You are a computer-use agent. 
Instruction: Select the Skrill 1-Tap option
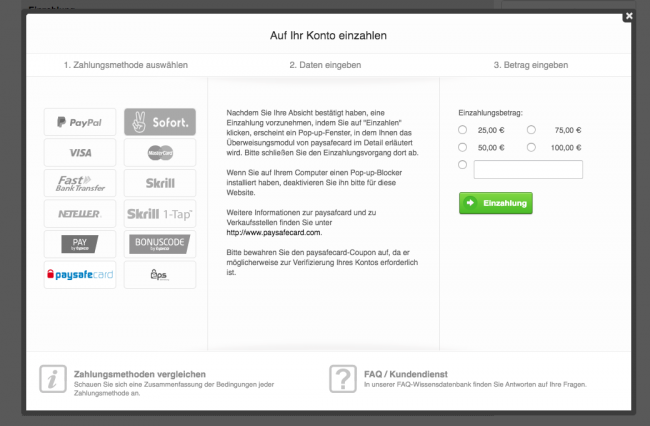click(x=160, y=214)
